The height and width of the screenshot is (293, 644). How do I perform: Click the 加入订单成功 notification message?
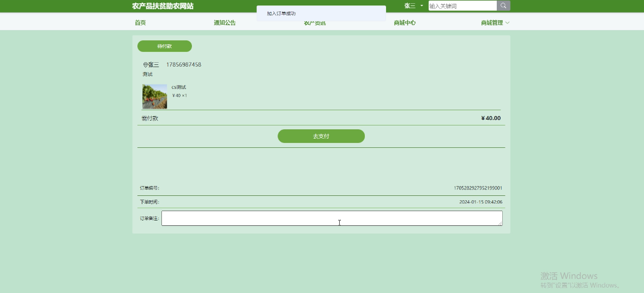(x=321, y=14)
